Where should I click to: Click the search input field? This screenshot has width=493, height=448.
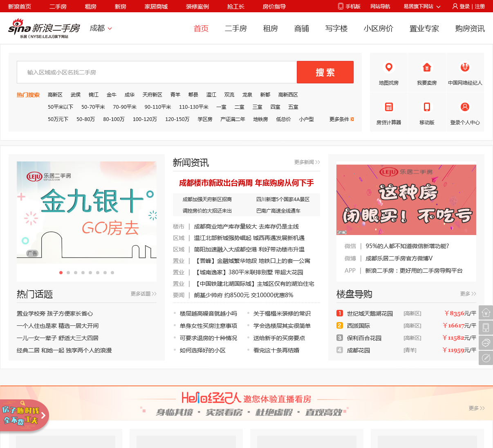click(157, 72)
